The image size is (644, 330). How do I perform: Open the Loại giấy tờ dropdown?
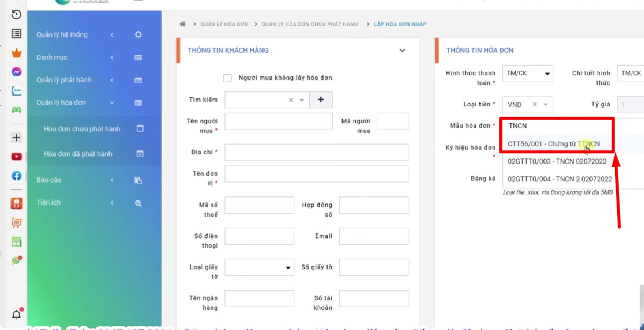click(260, 268)
